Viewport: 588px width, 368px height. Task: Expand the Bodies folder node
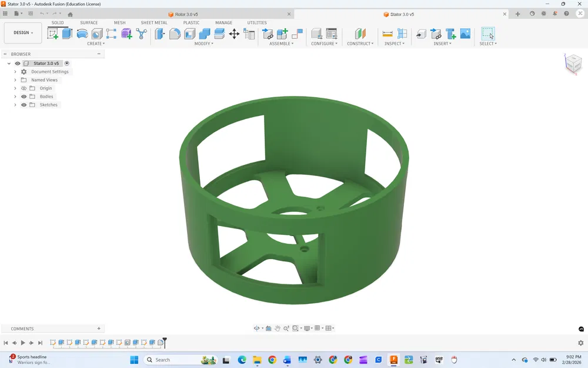tap(15, 97)
